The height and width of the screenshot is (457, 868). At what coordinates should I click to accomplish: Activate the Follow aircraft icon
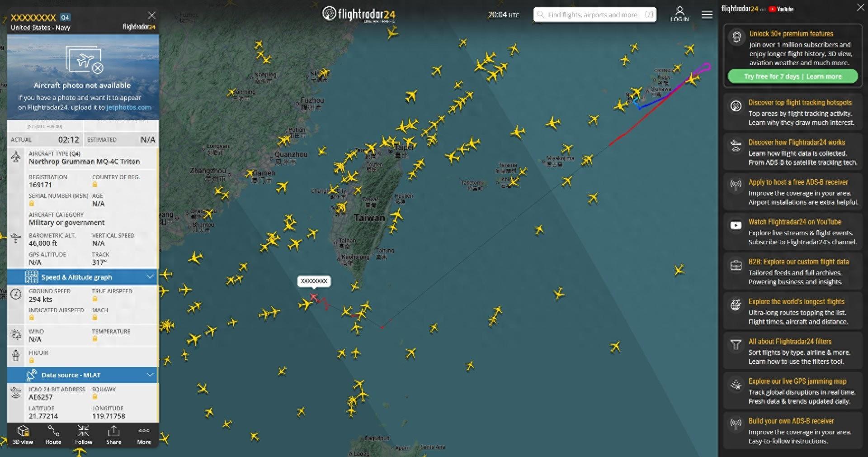84,435
